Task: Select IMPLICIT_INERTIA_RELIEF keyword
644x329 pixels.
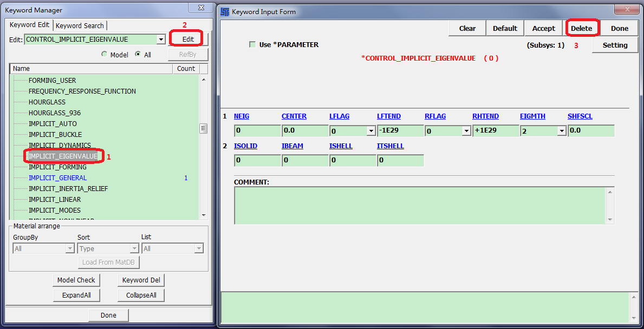Action: (x=68, y=189)
